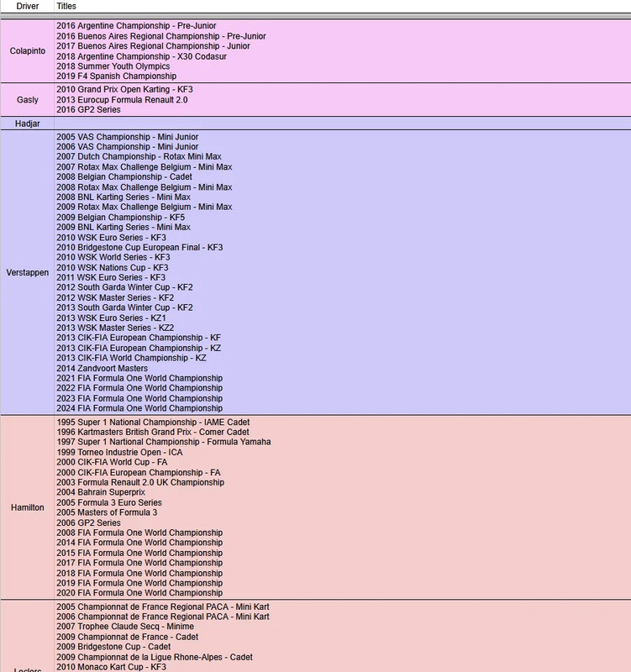
Task: Click '2012 South Garda Winter Cup - KF2'
Action: [x=124, y=287]
